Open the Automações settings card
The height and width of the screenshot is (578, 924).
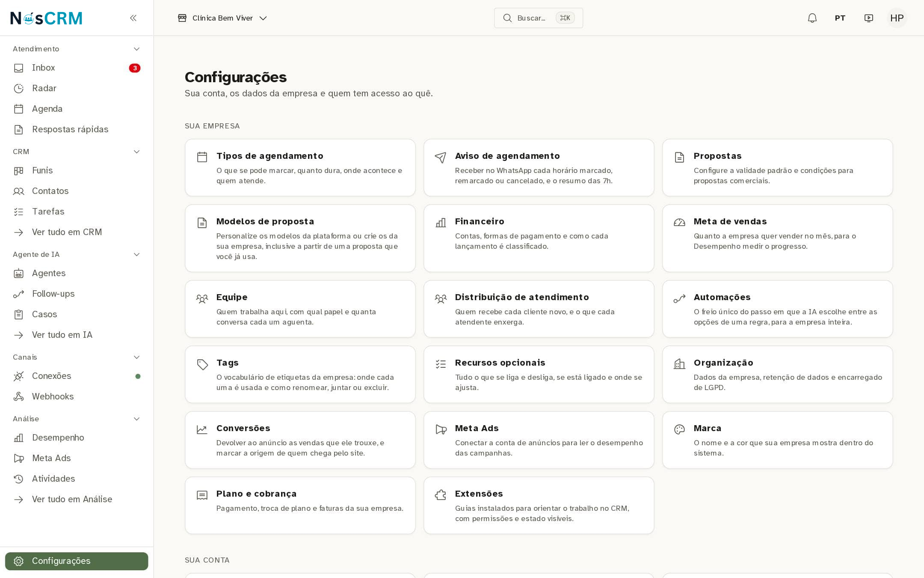(x=777, y=309)
